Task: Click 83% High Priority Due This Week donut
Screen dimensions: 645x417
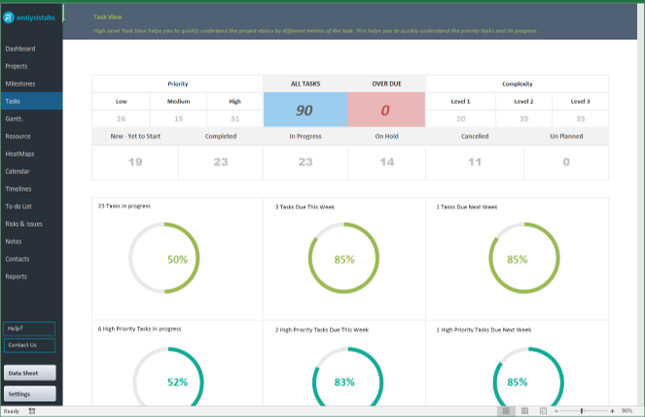Action: click(348, 377)
